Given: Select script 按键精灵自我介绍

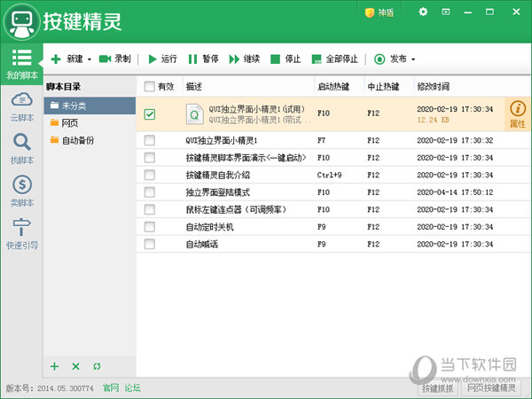Looking at the screenshot, I should pyautogui.click(x=333, y=175).
